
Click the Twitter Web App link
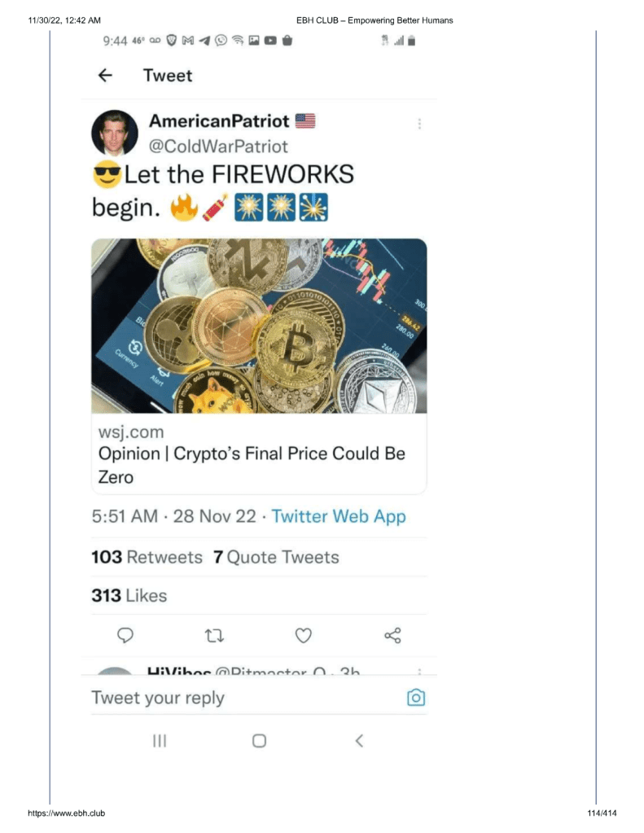[338, 516]
